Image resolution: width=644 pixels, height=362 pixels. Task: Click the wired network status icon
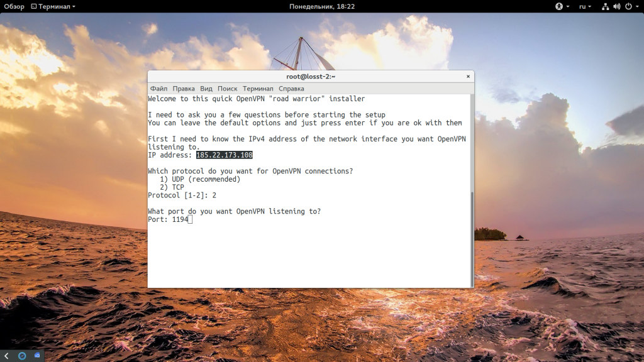(x=605, y=6)
